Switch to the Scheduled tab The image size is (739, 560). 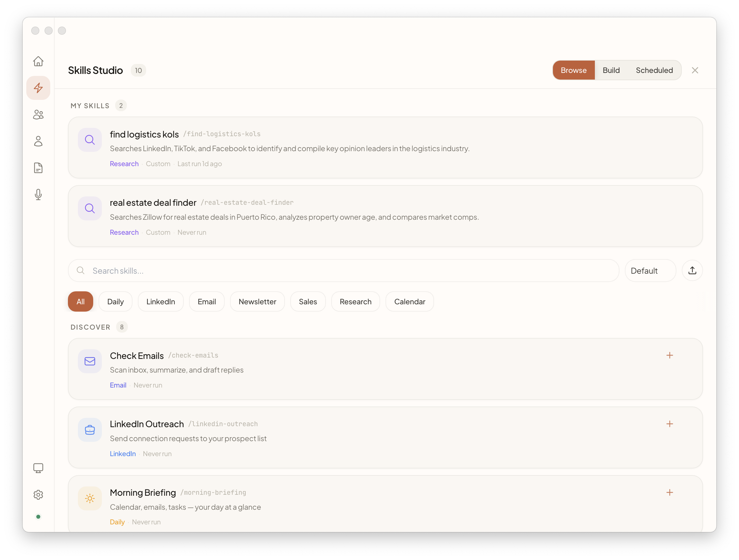point(654,70)
